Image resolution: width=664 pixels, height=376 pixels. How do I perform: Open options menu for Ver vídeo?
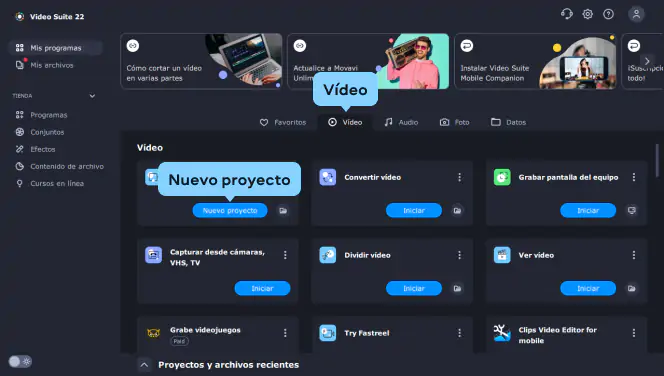coord(634,255)
